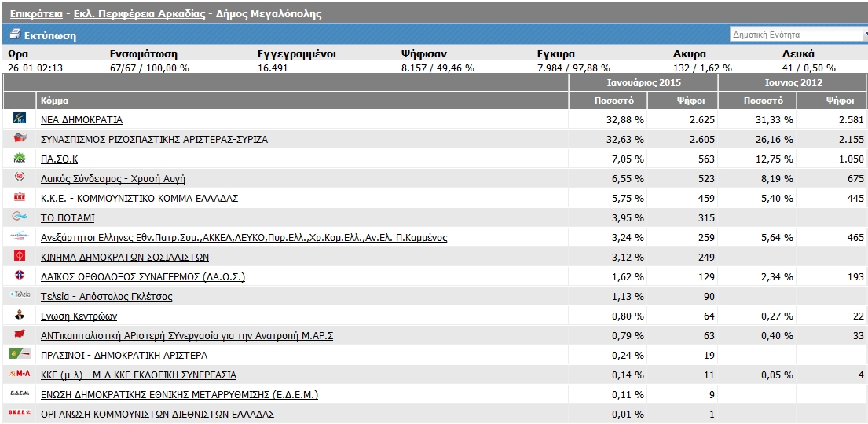This screenshot has width=868, height=424.
Task: Click the Ιανουάριος 2015 column header
Action: click(x=643, y=82)
